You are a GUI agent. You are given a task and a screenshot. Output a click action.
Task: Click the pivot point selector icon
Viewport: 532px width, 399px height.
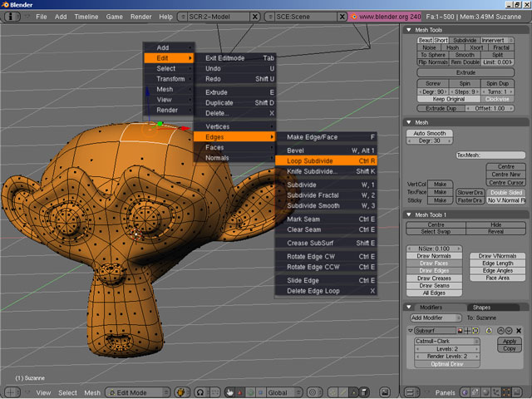(200, 392)
